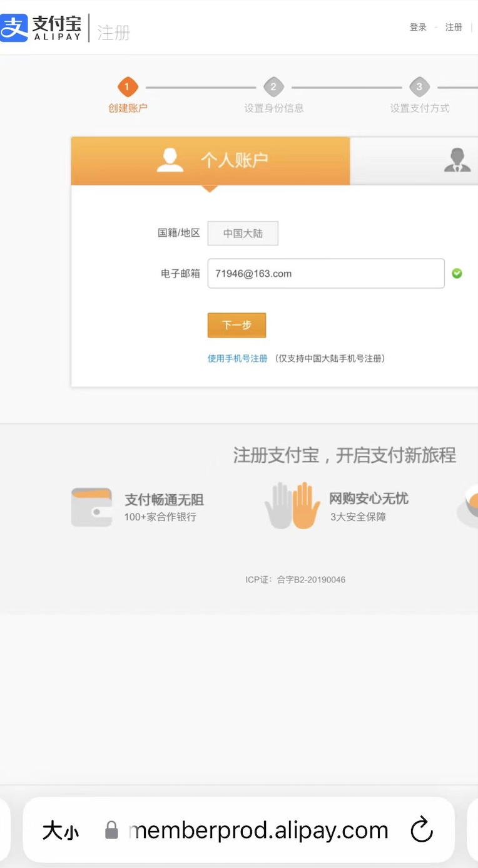The height and width of the screenshot is (868, 478).
Task: Click the 100+家合作银行 text
Action: 160,517
